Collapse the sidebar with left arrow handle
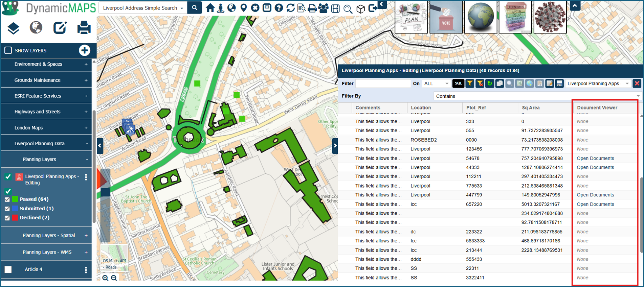The width and height of the screenshot is (644, 287). point(100,146)
